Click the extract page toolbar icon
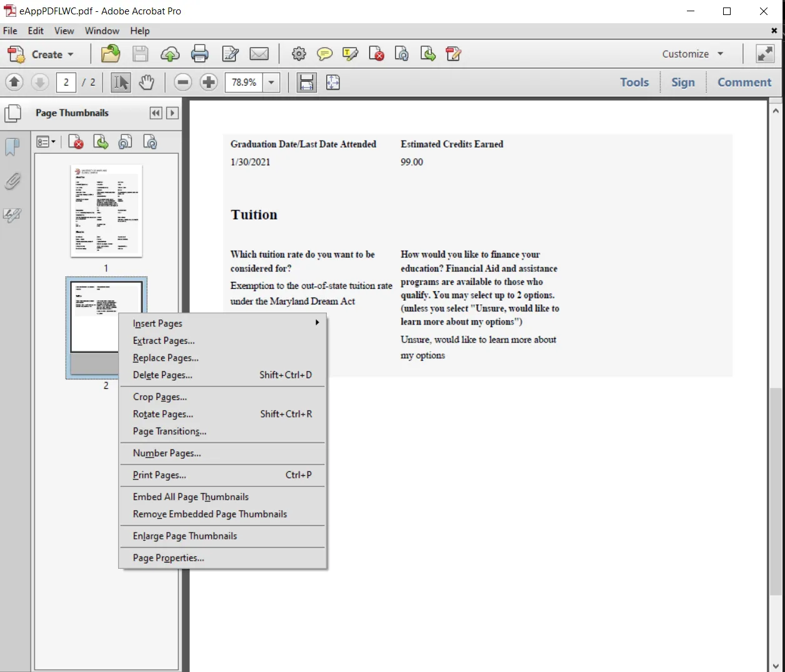Viewport: 785px width, 672px height. click(428, 54)
